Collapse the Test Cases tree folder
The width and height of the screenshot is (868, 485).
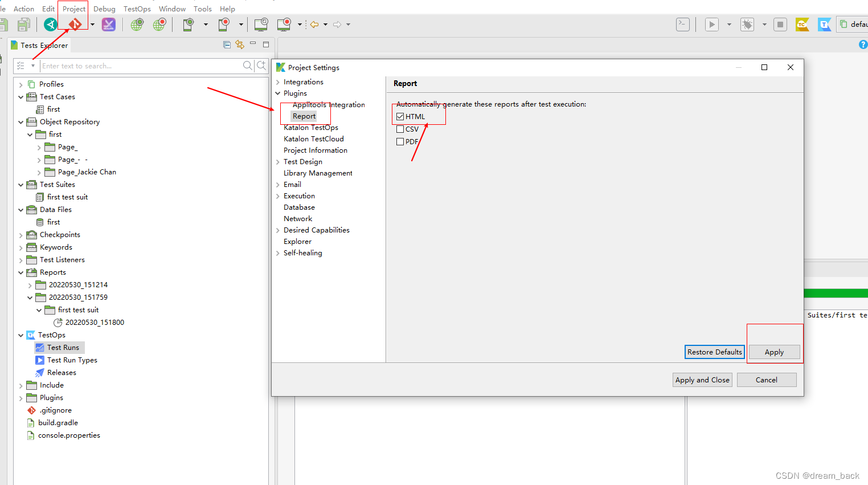tap(21, 97)
